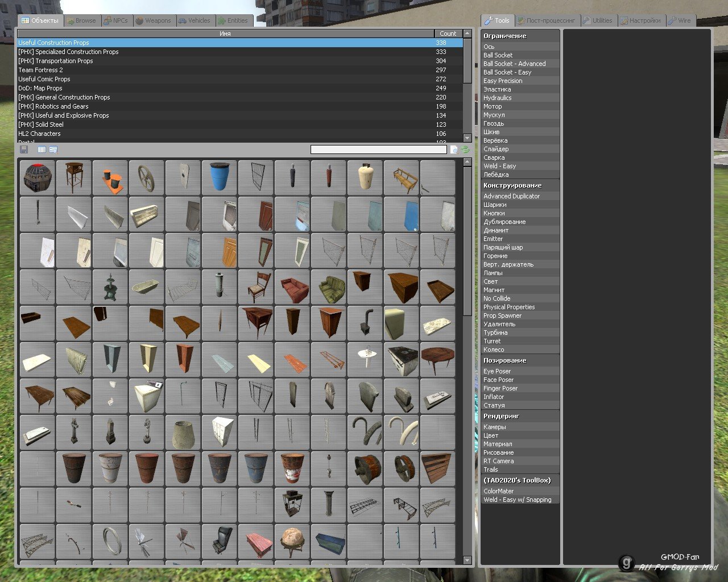This screenshot has height=582, width=728.
Task: Spawn the wooden bench prop
Action: click(401, 178)
